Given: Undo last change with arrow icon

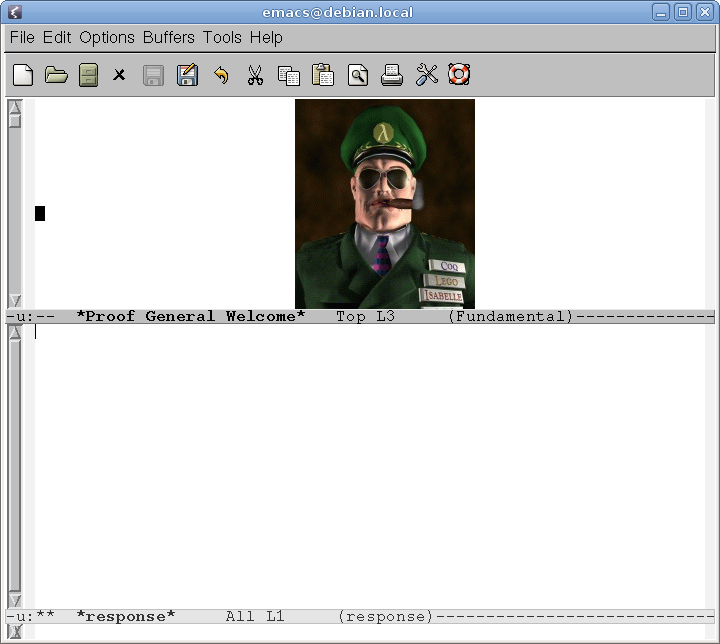Looking at the screenshot, I should (x=221, y=75).
